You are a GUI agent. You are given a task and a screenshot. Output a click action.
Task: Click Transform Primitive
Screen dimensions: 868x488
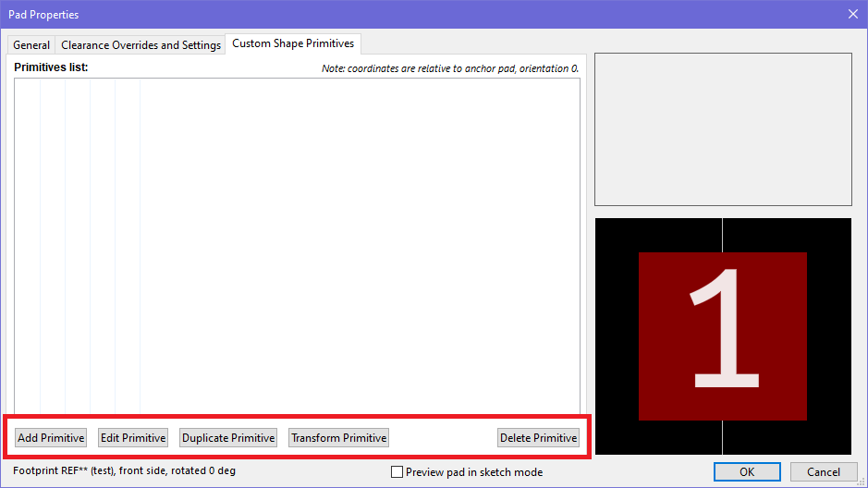pyautogui.click(x=338, y=438)
